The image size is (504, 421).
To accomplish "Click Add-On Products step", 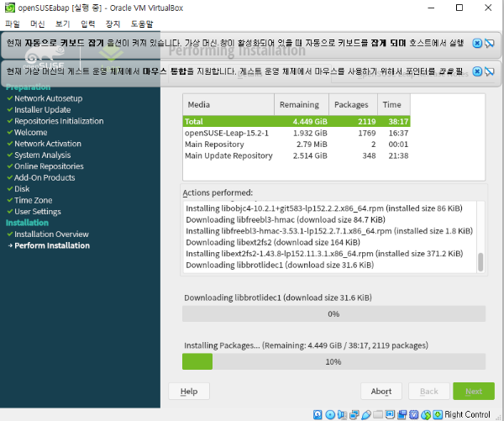I will click(45, 177).
